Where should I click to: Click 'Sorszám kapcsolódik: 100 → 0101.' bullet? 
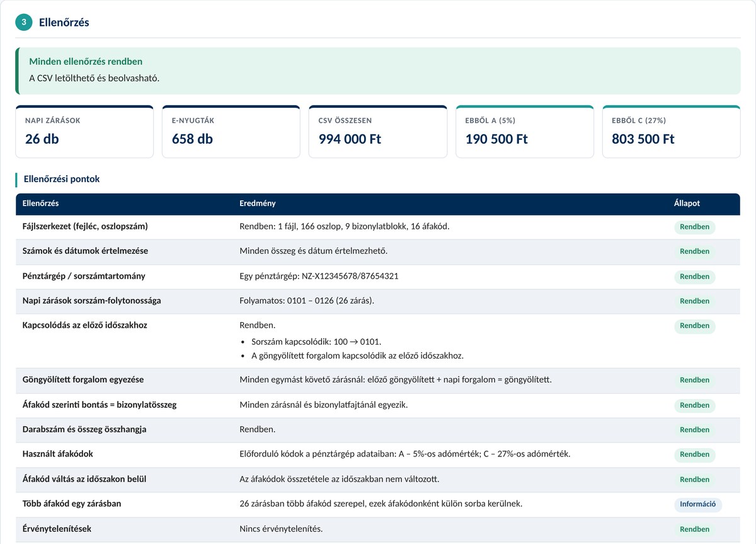(316, 342)
